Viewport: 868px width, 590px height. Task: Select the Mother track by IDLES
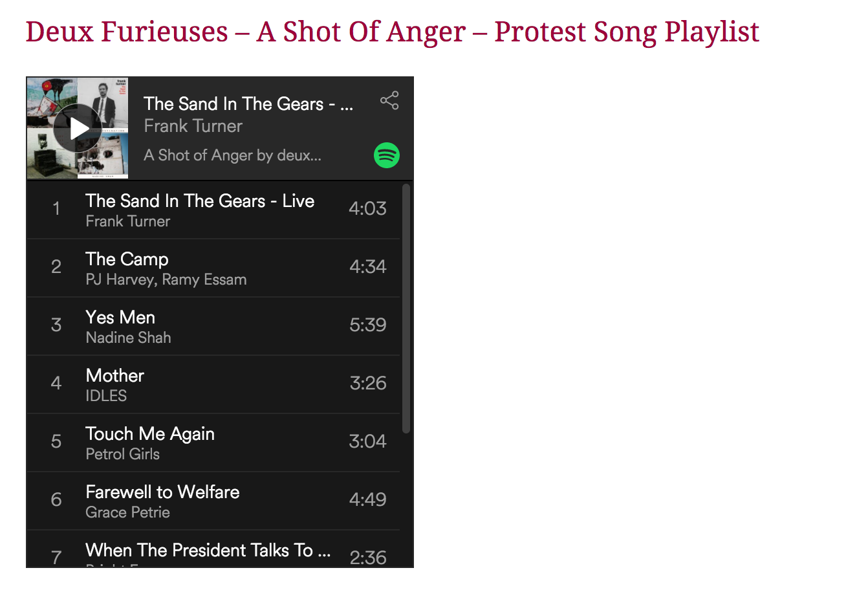tap(114, 376)
